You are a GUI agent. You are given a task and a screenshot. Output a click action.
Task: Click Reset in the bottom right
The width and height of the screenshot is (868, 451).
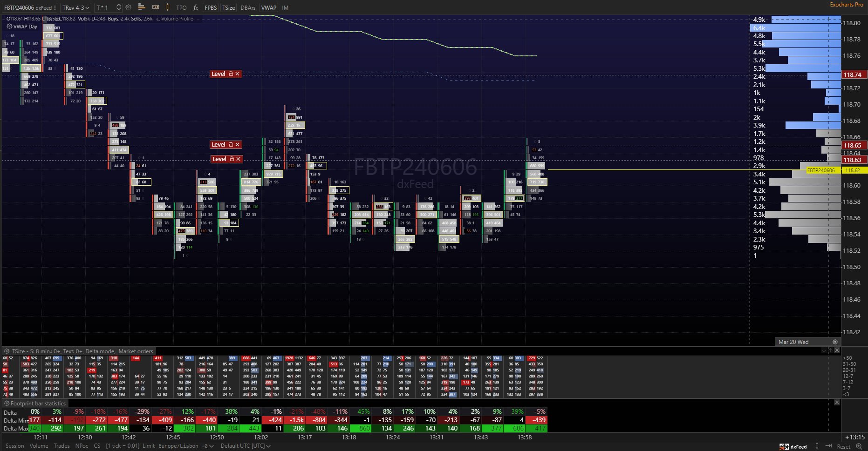click(844, 446)
